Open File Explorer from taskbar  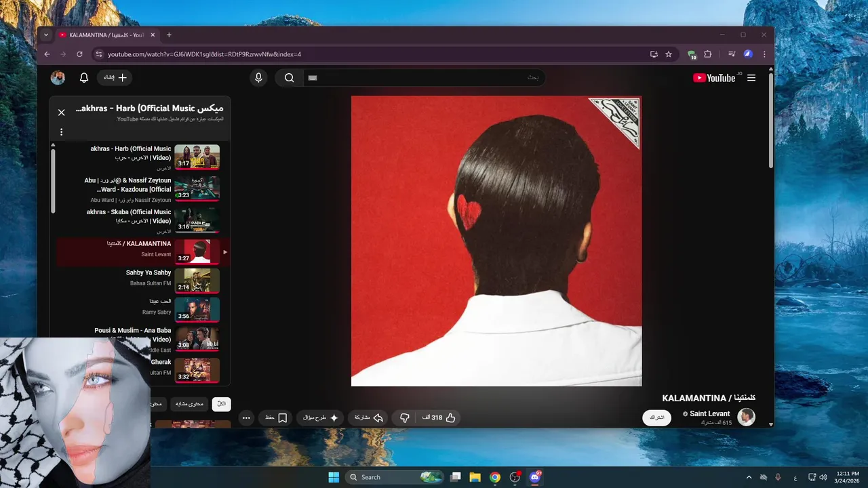(475, 477)
